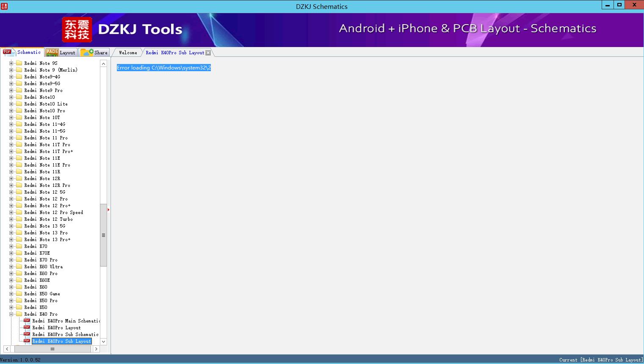
Task: Select Redmi Note 11-5G folder
Action: pyautogui.click(x=45, y=131)
